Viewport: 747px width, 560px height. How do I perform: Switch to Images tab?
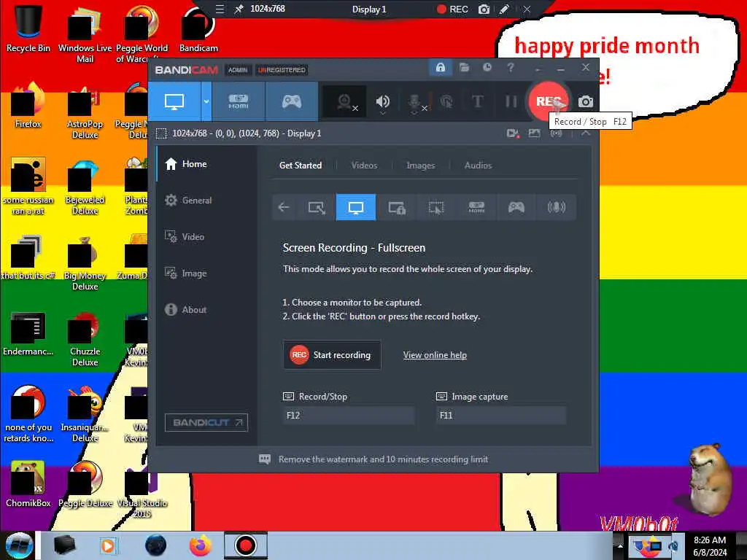tap(420, 166)
